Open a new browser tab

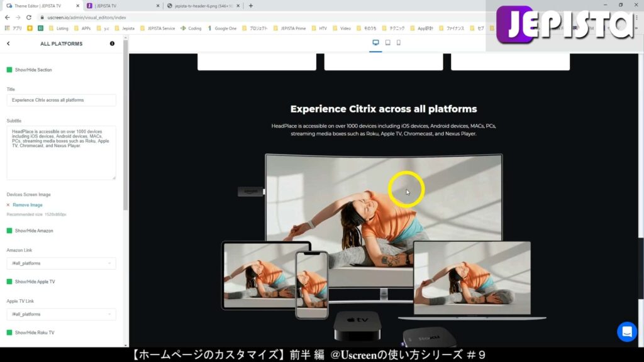(251, 6)
